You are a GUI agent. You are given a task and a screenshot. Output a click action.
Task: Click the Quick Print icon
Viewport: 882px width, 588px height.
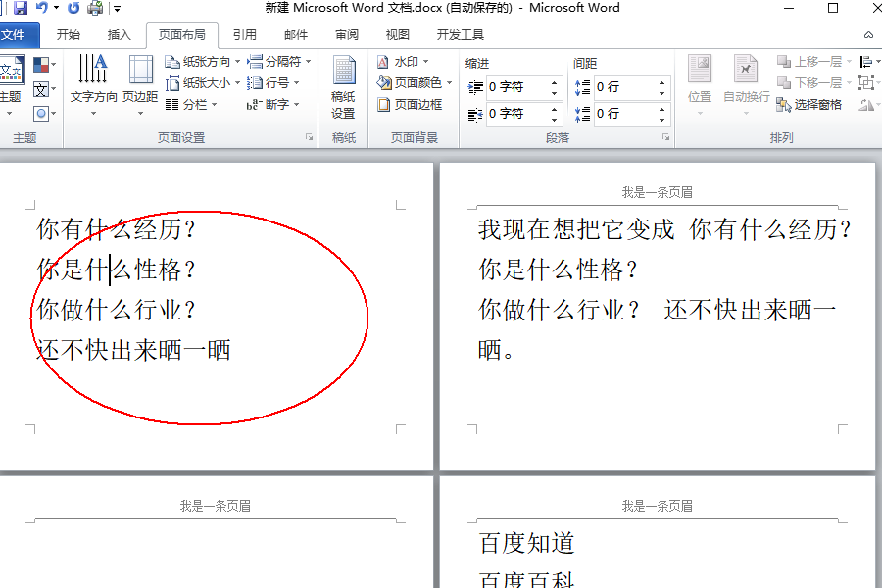click(96, 8)
